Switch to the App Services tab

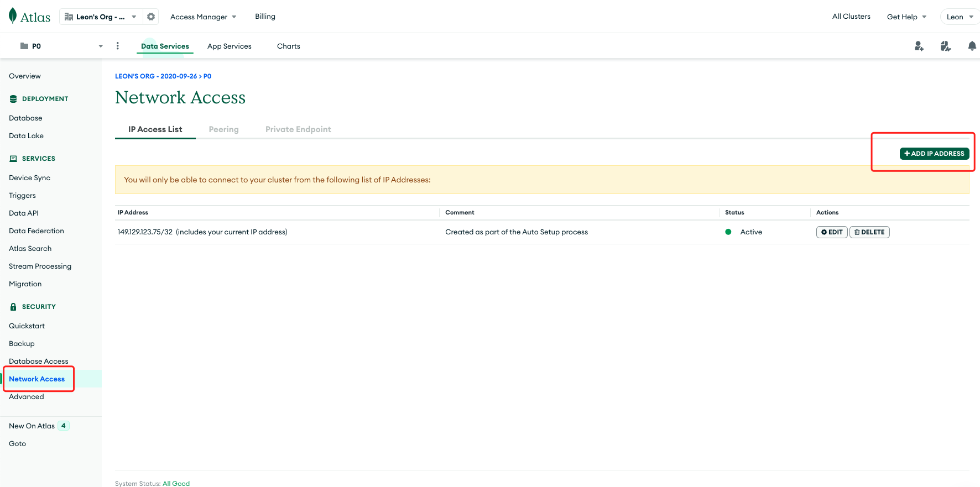click(230, 46)
